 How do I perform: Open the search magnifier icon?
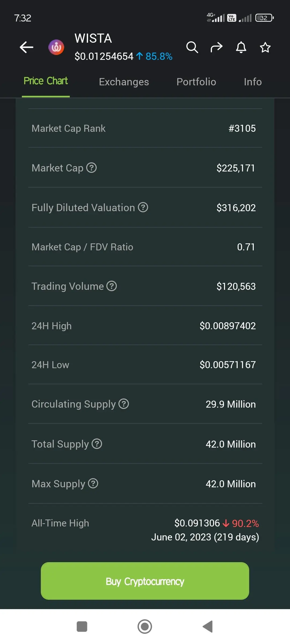point(192,47)
